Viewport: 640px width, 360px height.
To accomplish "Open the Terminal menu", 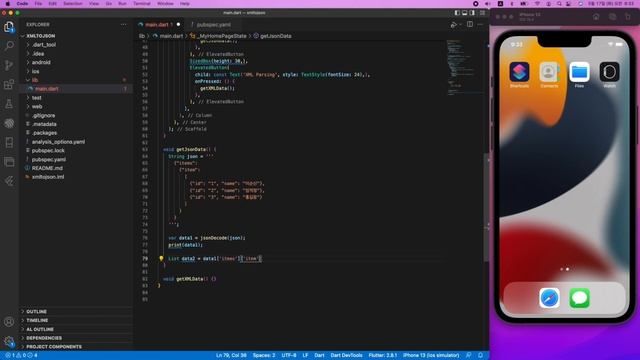I will (x=142, y=3).
